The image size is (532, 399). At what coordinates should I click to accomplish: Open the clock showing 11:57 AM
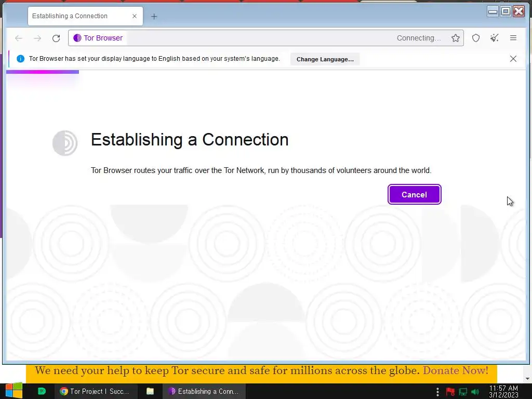pyautogui.click(x=503, y=391)
